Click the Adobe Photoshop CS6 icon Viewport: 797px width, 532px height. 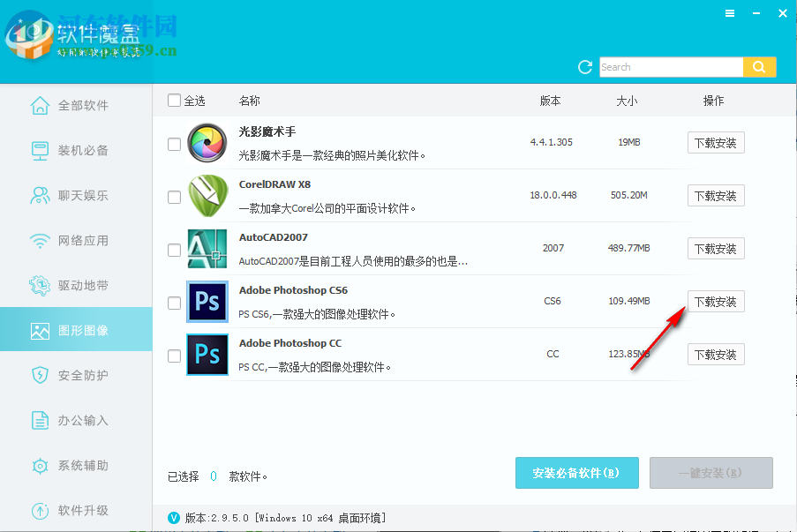point(207,302)
